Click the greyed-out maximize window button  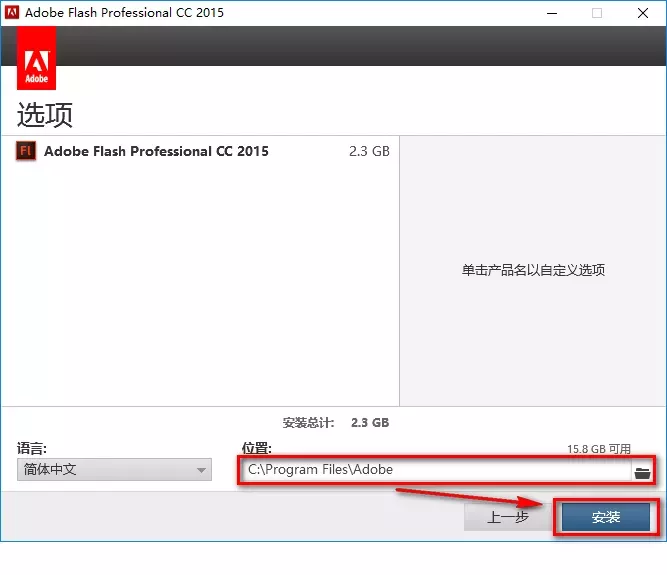[x=597, y=13]
